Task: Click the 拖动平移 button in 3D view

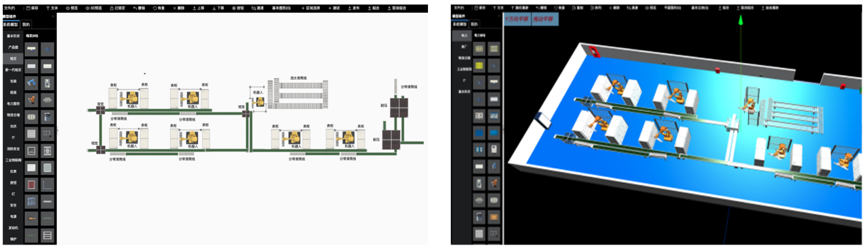Action: click(x=545, y=19)
